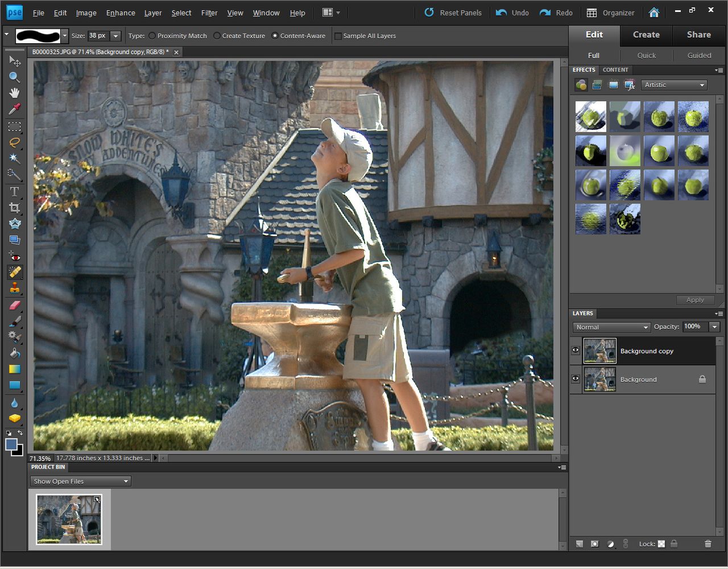Viewport: 728px width, 569px height.
Task: Set the foreground color swatch
Action: [x=11, y=444]
